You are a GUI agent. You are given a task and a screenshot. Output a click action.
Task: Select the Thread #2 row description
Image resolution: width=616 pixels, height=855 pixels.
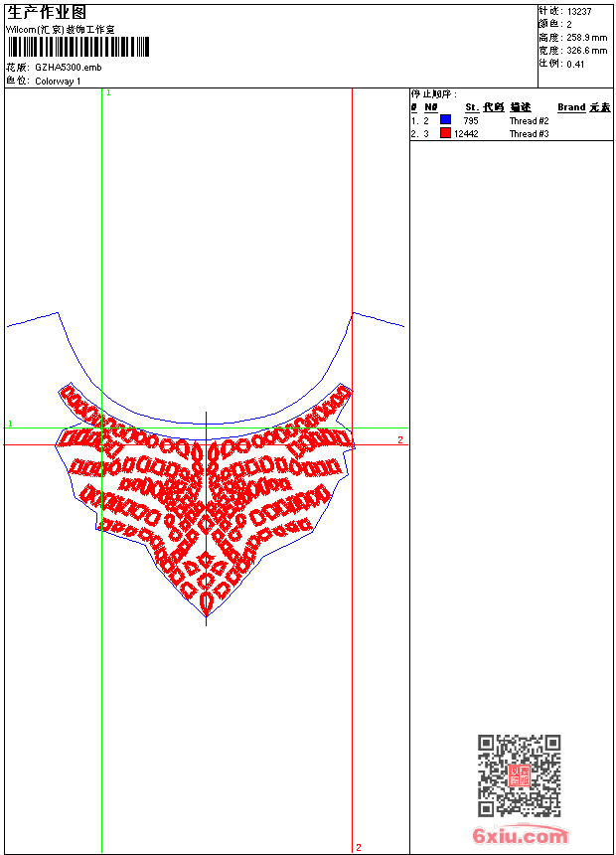point(529,121)
